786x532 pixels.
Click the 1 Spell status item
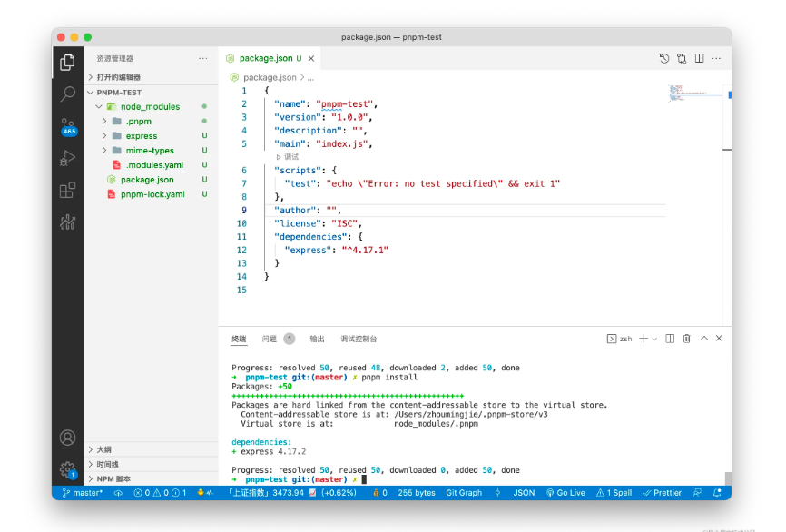(x=614, y=493)
